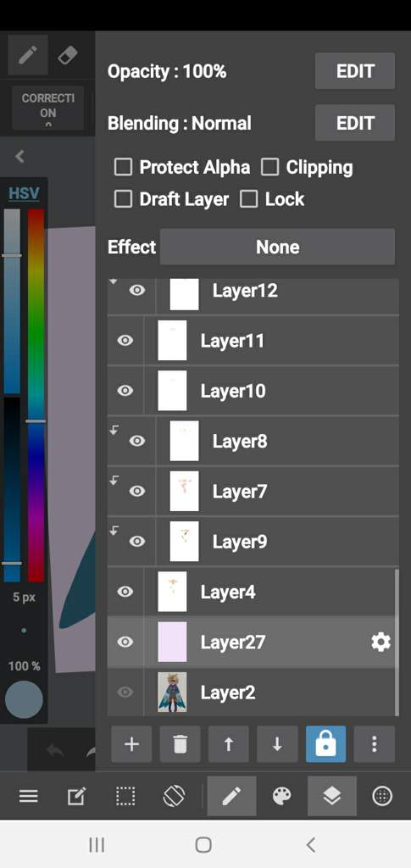The image size is (411, 868).
Task: Select the eraser tool at top
Action: (68, 56)
